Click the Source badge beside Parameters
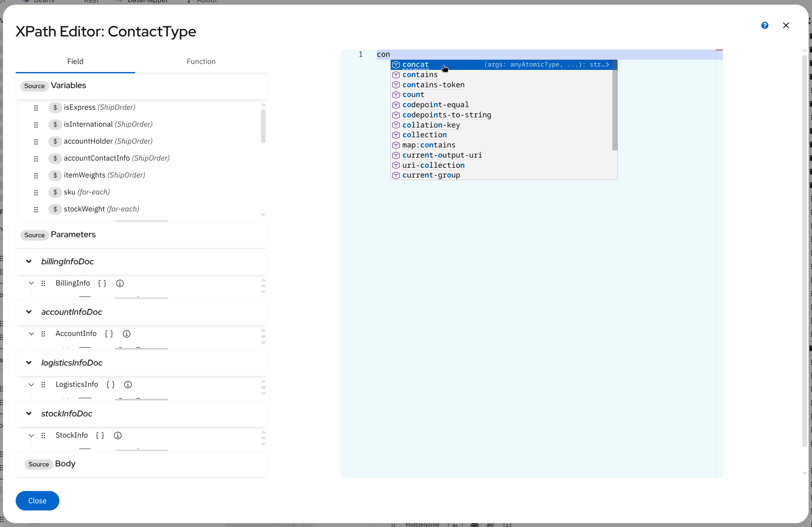812x527 pixels. (x=34, y=235)
